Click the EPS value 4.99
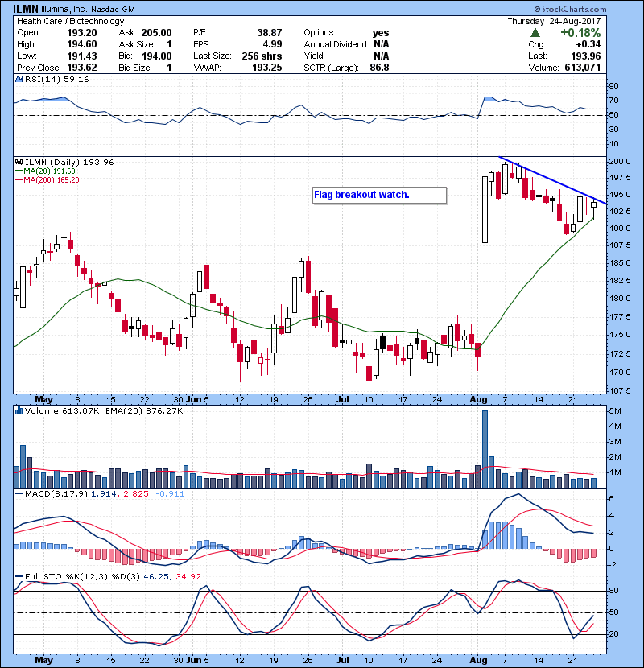This screenshot has height=668, width=644. pos(272,44)
